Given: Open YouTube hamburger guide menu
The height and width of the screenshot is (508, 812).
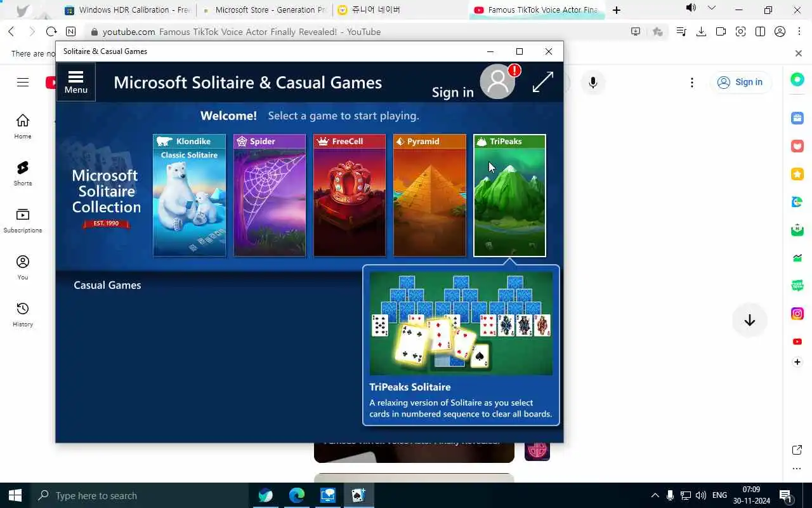Looking at the screenshot, I should tap(23, 82).
